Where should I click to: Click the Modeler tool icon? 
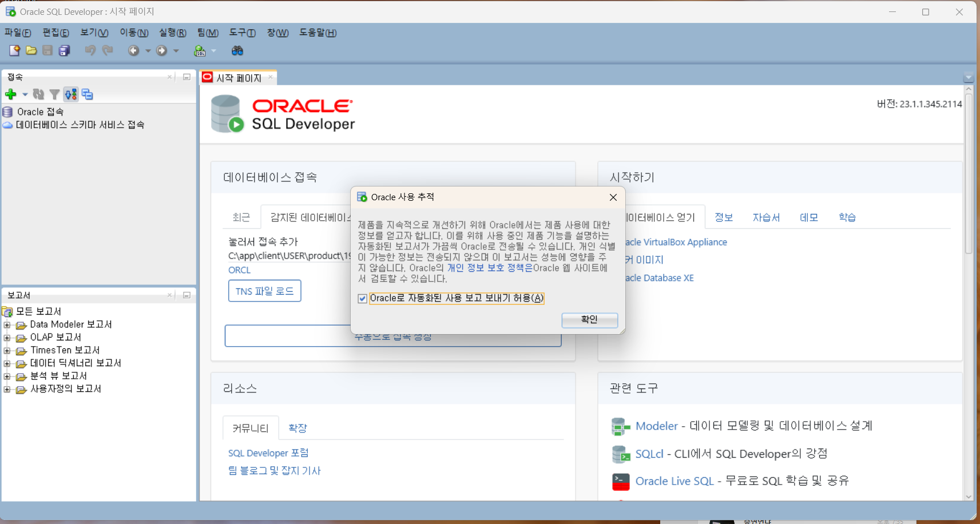(621, 426)
